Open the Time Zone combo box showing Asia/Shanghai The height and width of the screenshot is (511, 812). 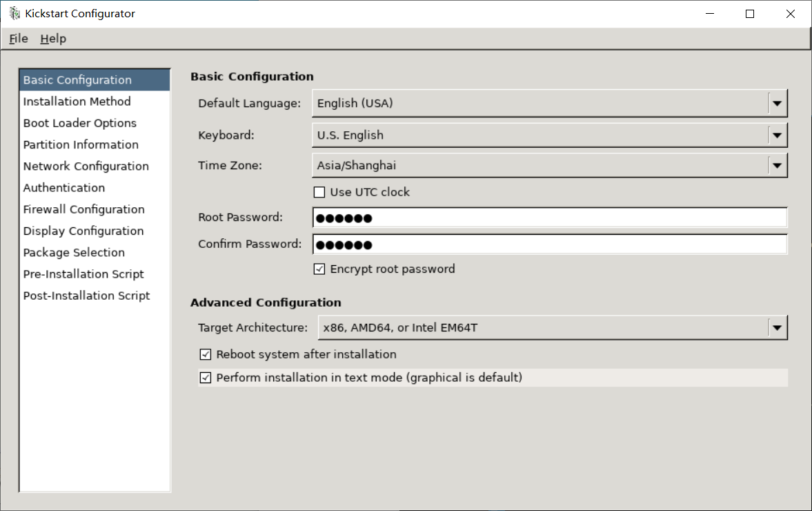click(549, 165)
